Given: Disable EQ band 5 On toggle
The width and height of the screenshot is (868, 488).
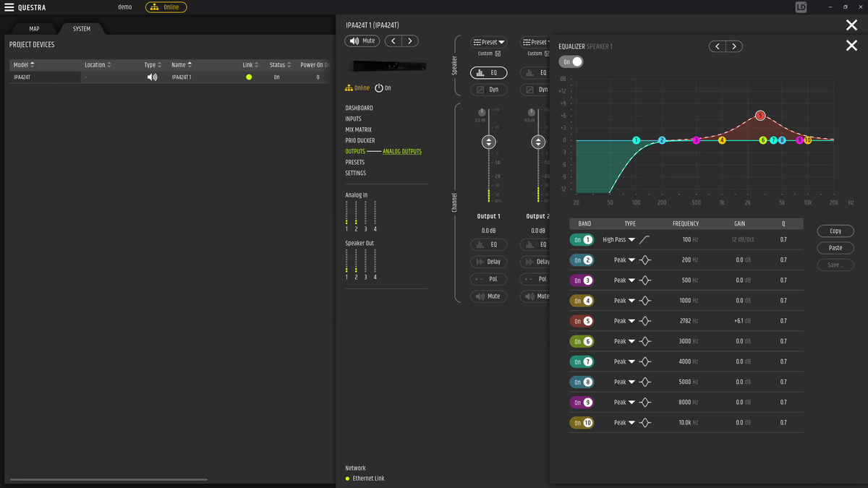Looking at the screenshot, I should pos(582,321).
